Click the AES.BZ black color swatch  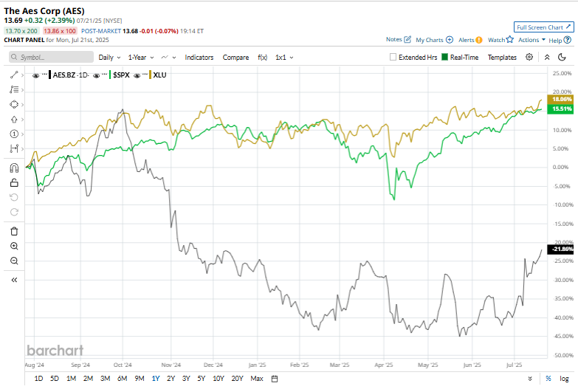click(x=49, y=75)
